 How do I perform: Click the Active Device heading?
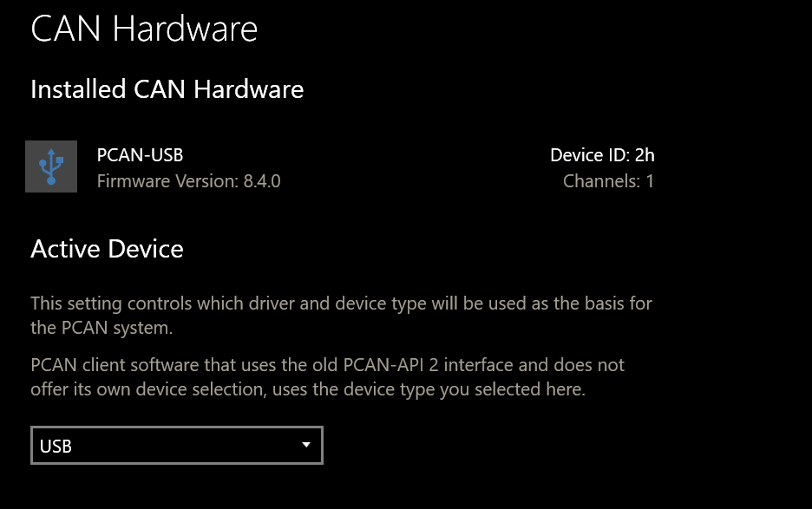[x=107, y=249]
